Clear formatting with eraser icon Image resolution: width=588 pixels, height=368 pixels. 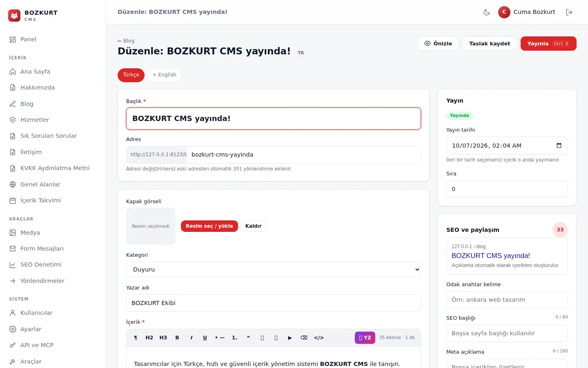click(304, 338)
